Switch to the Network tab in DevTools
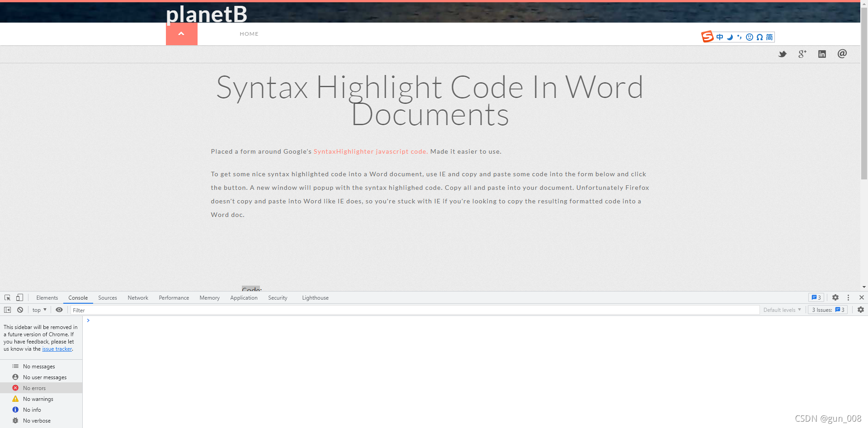The width and height of the screenshot is (868, 428). click(x=137, y=297)
